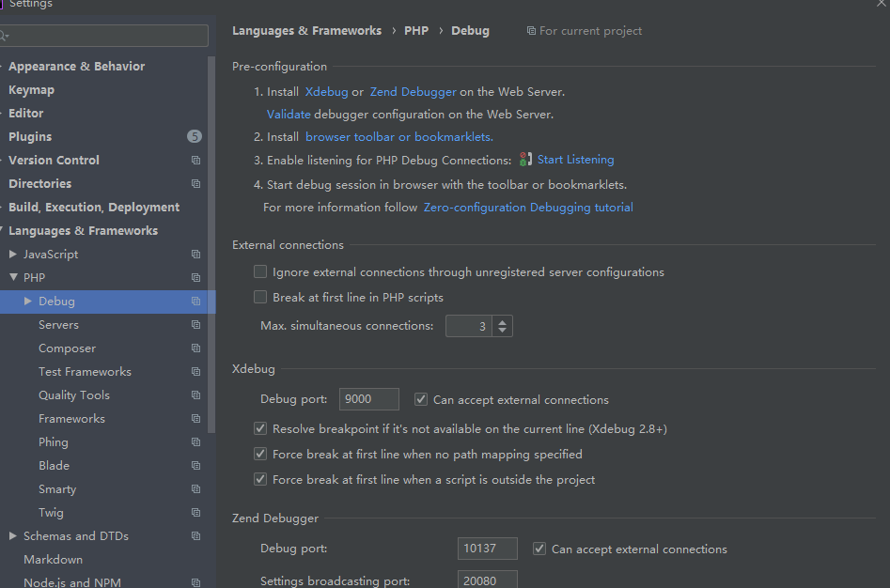The width and height of the screenshot is (890, 588).
Task: Click the For current project copy icon
Action: pos(531,31)
